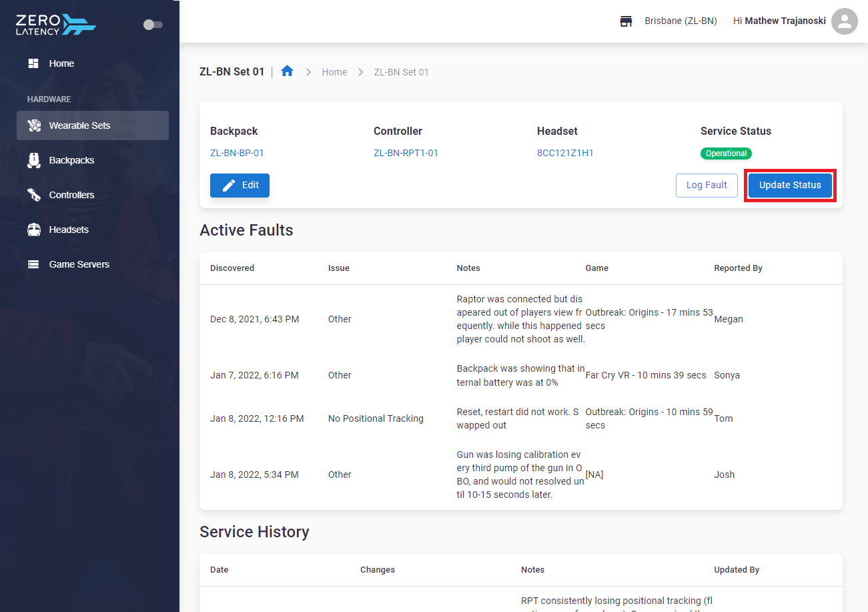Click the Reported By column header

coord(738,268)
